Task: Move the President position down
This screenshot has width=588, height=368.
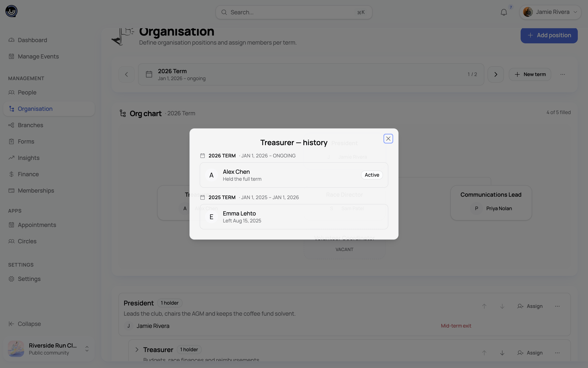Action: (x=502, y=306)
